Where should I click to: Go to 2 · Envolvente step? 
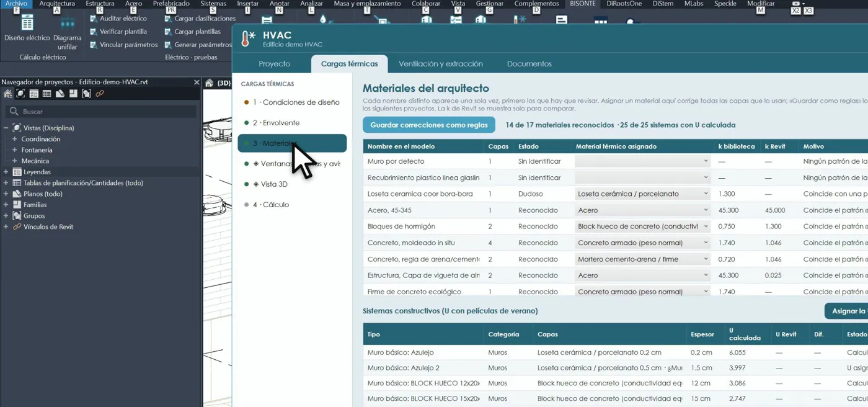point(292,123)
